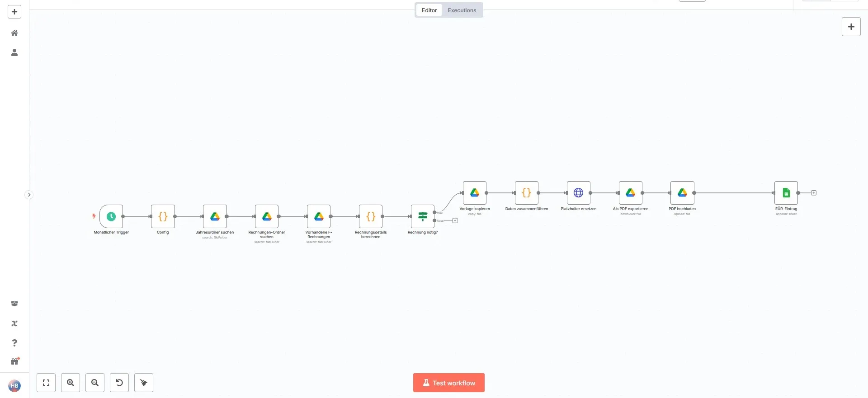The width and height of the screenshot is (868, 398).
Task: Select the Rechnungen-Ordner suchen node
Action: [x=267, y=216]
